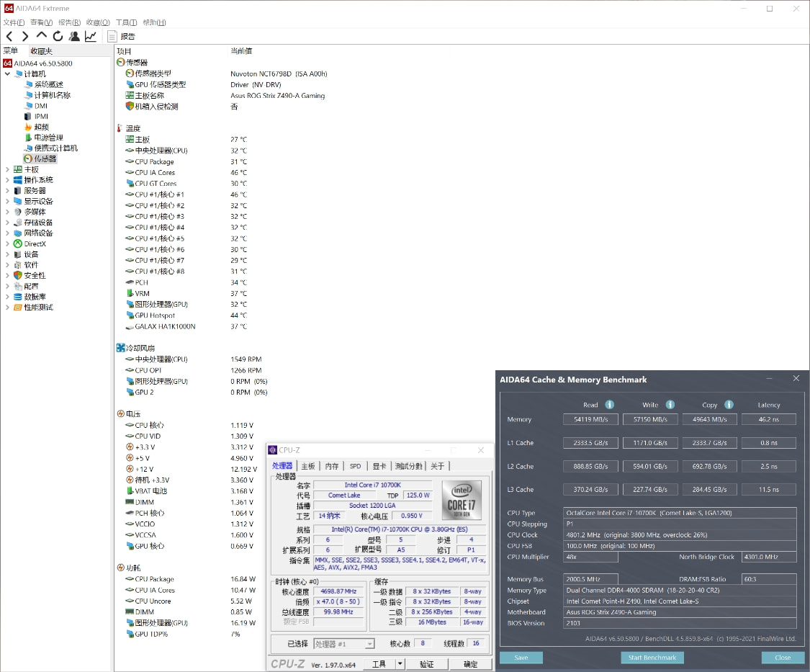This screenshot has width=810, height=672.
Task: Click the Forward navigation arrow in toolbar
Action: coord(24,36)
